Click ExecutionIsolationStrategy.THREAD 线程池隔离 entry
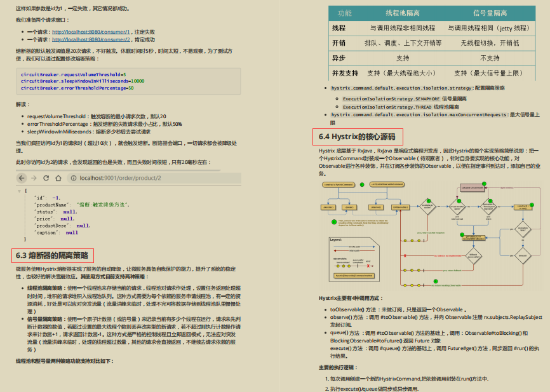 [401, 107]
